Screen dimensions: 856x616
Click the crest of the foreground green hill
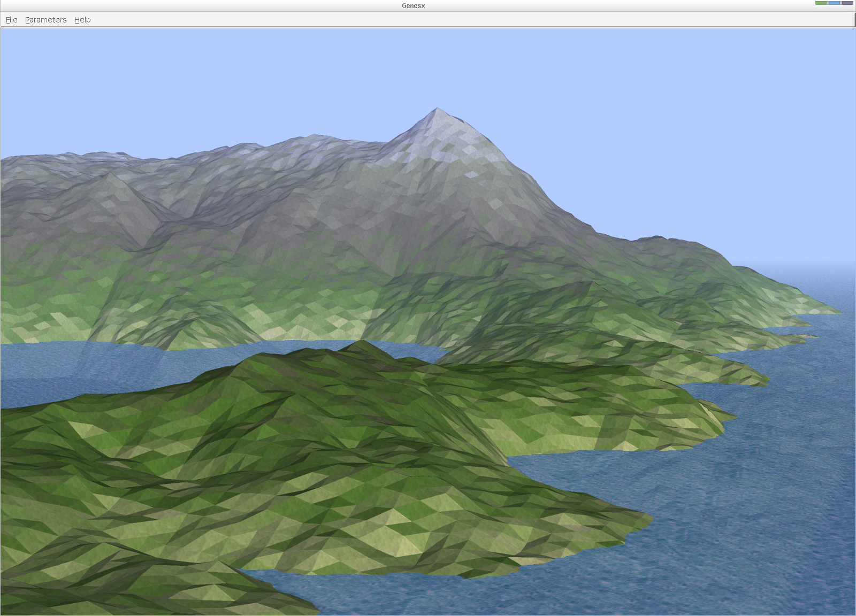[362, 343]
